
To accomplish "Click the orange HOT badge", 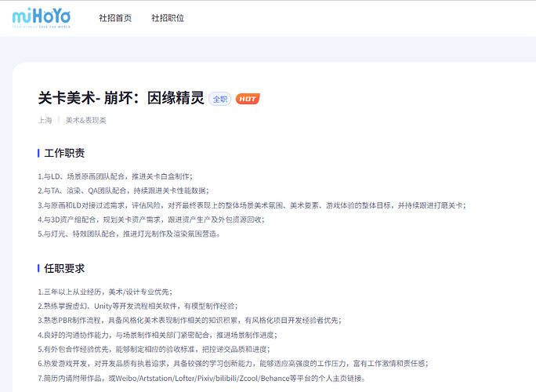I will [x=248, y=99].
